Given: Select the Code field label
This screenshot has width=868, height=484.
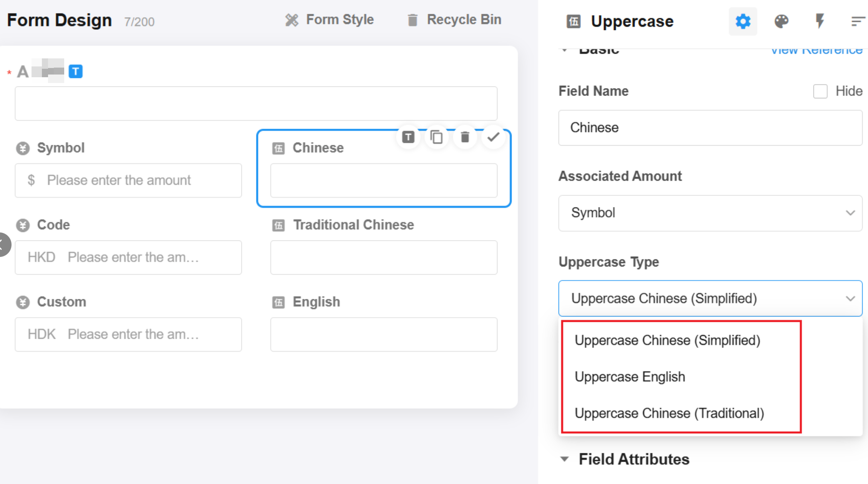Looking at the screenshot, I should [53, 225].
